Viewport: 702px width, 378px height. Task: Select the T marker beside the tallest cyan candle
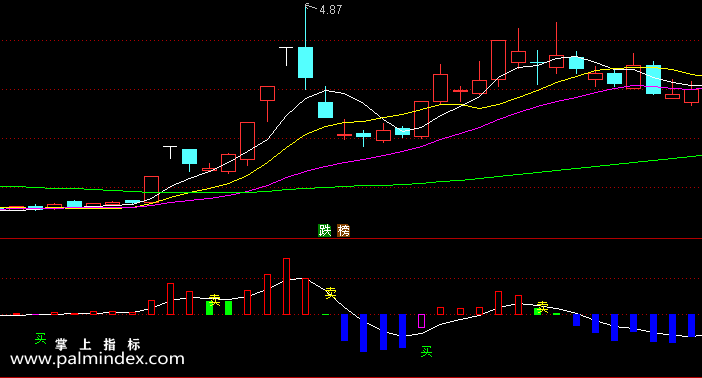coord(286,56)
